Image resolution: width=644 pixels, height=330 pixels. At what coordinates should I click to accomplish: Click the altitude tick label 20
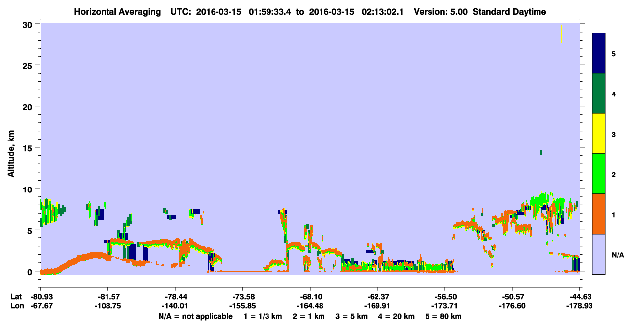[29, 106]
